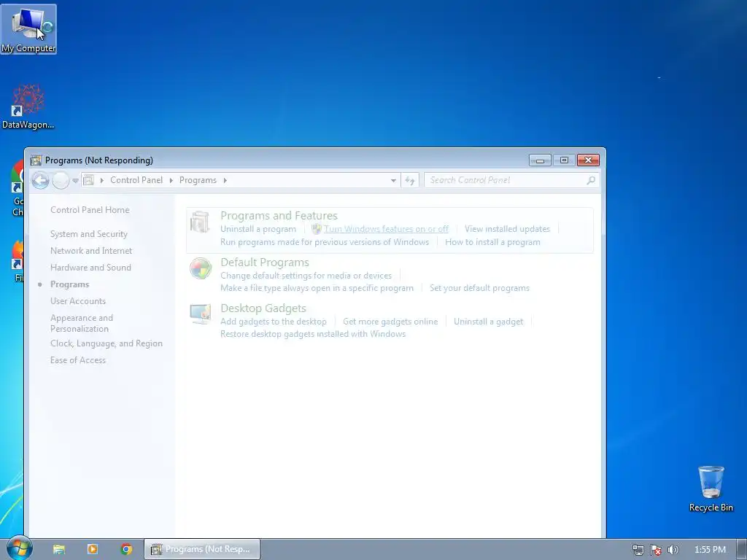The image size is (747, 560).
Task: Click Uninstall a program
Action: 258,229
